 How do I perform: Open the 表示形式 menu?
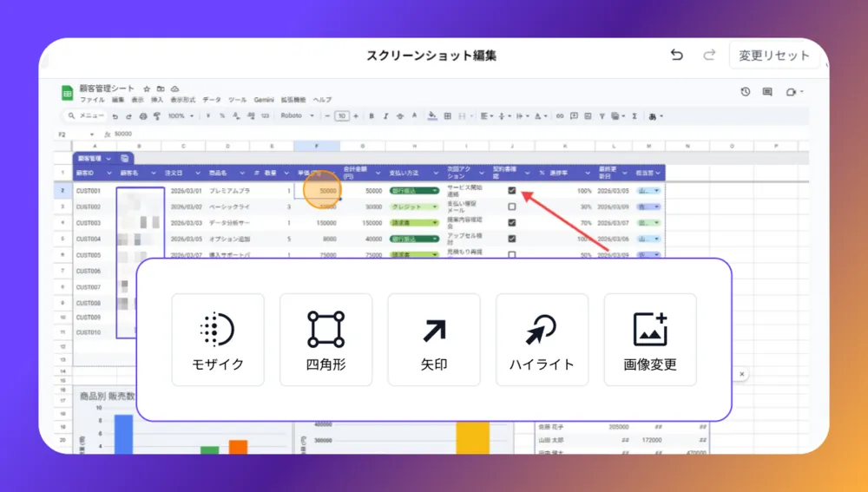[182, 100]
